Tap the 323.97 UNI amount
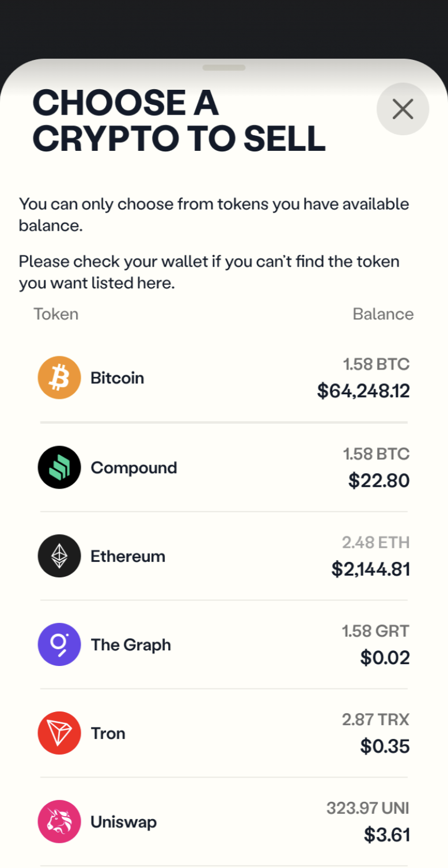 click(x=368, y=808)
